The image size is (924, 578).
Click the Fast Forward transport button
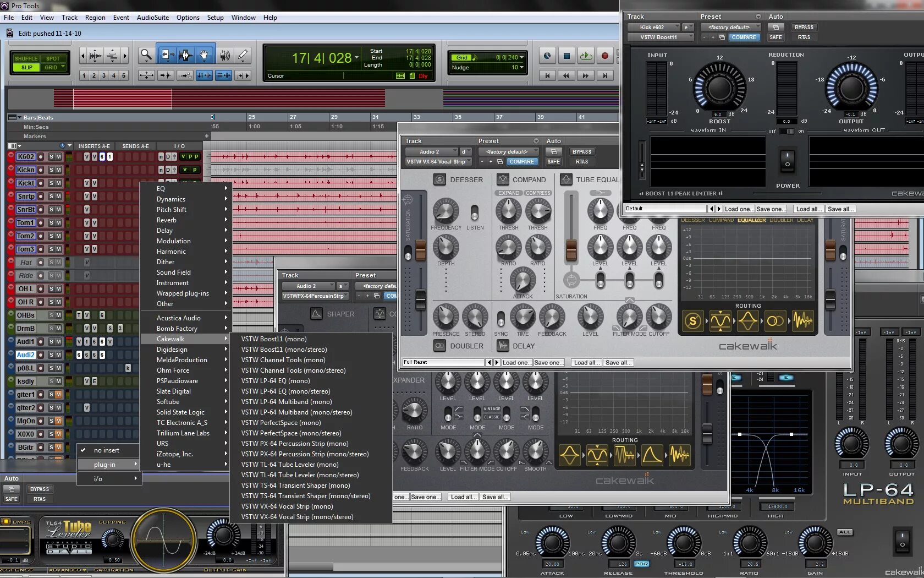point(585,75)
